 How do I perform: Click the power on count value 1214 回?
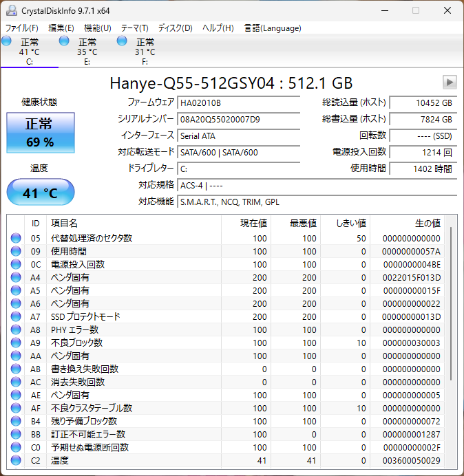(423, 152)
